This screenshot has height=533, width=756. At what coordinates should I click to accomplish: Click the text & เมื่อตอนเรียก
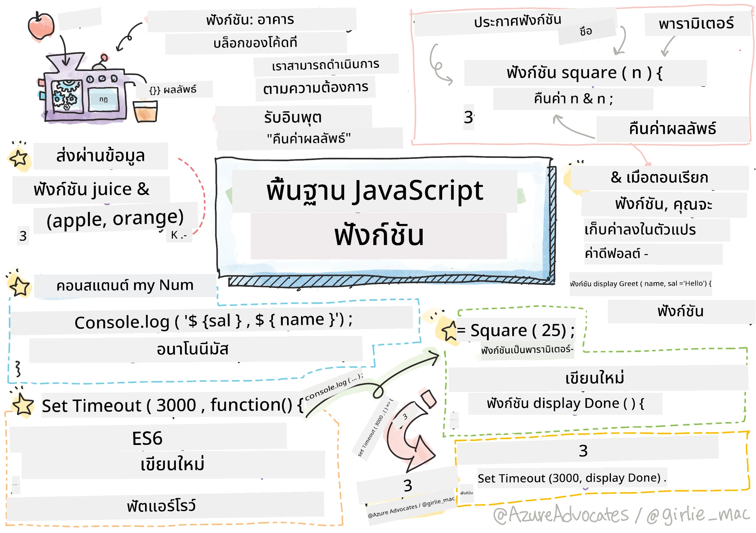tap(659, 178)
